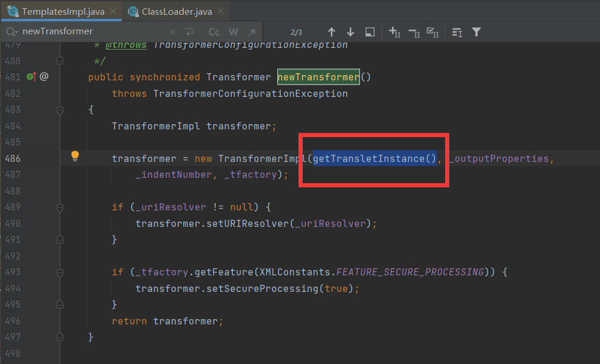This screenshot has height=364, width=600.
Task: Toggle Match Case (Cc) option
Action: tap(214, 32)
